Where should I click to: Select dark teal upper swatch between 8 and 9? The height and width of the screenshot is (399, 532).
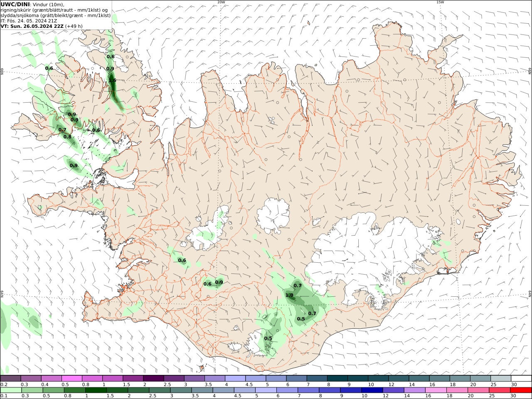point(337,379)
